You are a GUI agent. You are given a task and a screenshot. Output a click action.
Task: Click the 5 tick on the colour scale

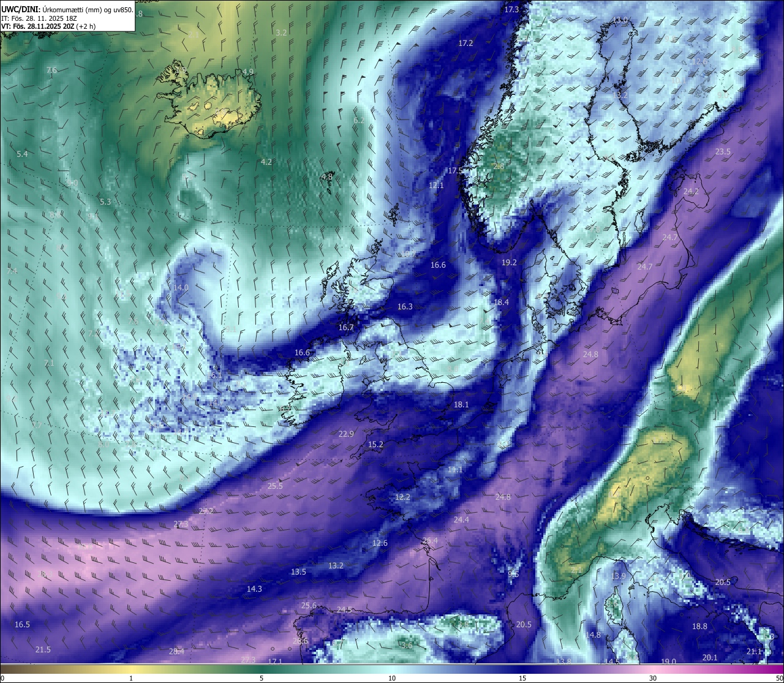click(262, 678)
